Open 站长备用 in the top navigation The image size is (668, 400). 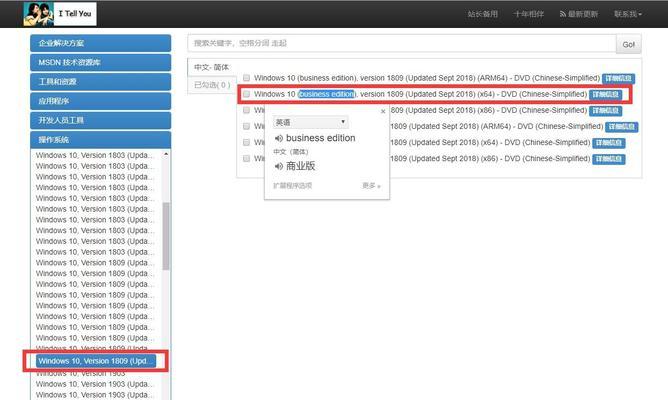483,14
